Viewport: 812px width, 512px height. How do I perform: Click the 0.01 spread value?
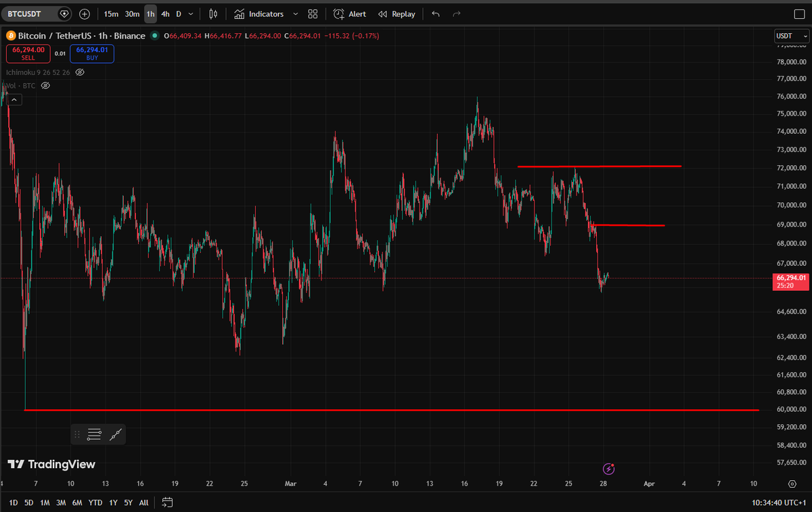point(60,53)
